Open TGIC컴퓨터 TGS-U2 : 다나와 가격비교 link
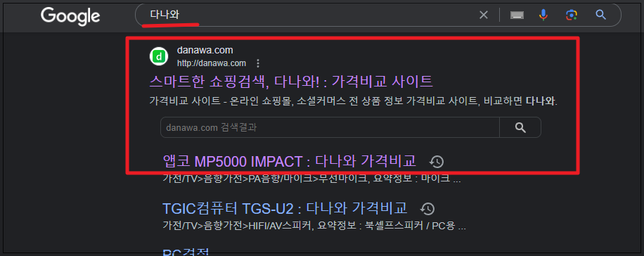 point(285,208)
